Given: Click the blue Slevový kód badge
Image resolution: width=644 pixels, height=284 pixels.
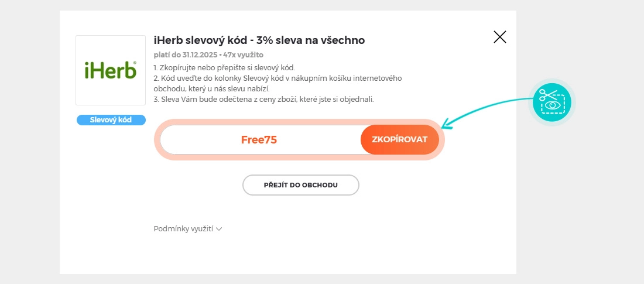Looking at the screenshot, I should pyautogui.click(x=111, y=120).
